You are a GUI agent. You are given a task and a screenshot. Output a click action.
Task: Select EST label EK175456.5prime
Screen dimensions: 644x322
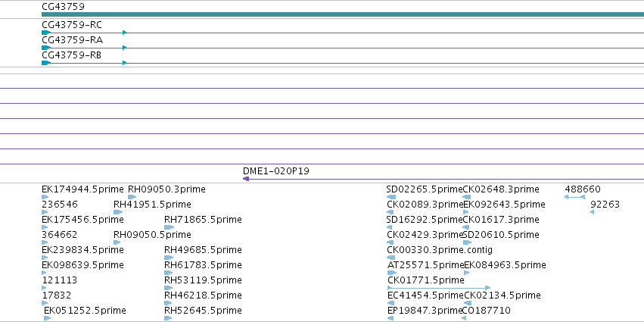[82, 220]
